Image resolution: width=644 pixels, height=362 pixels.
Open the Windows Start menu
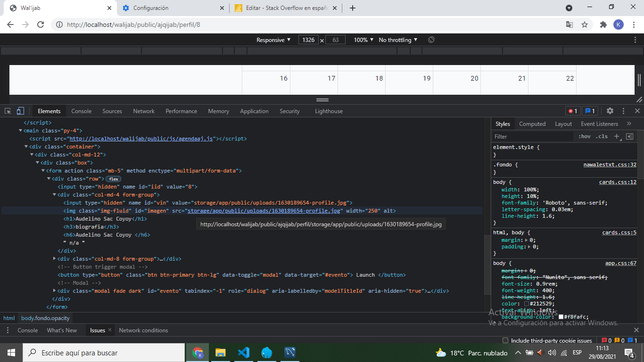point(11,353)
